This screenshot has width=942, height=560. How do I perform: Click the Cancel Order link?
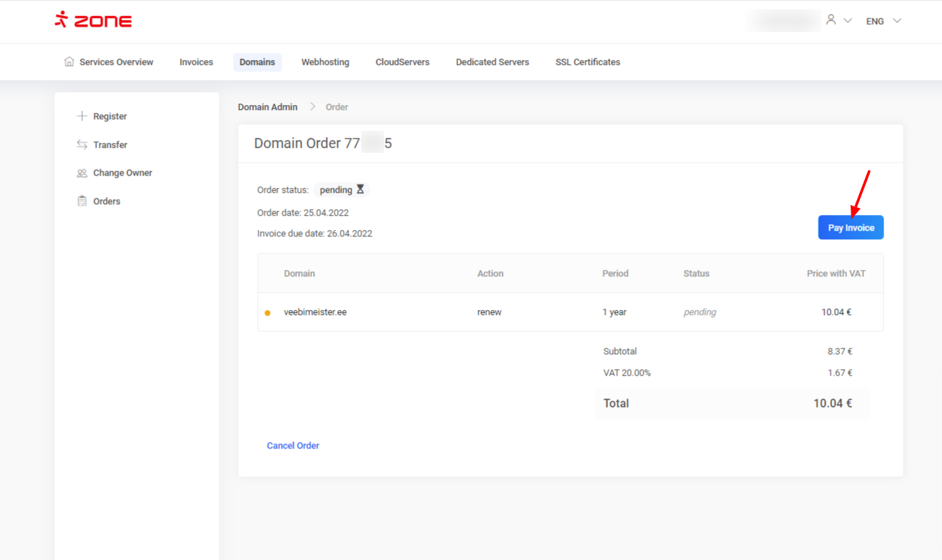click(x=293, y=446)
